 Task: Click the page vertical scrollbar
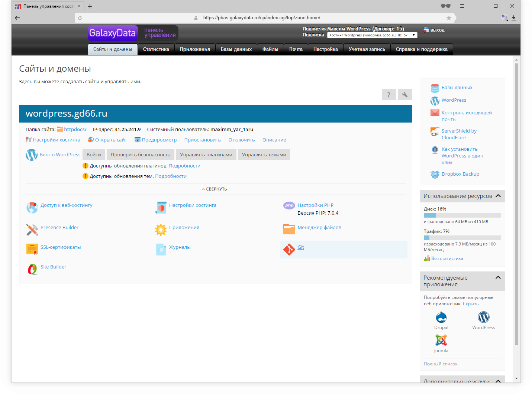(516, 204)
